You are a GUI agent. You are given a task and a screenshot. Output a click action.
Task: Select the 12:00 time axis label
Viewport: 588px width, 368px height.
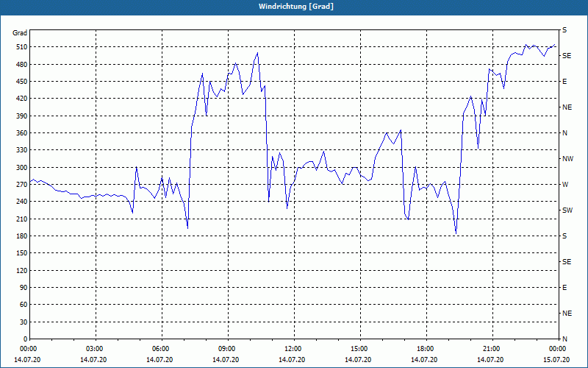click(294, 348)
